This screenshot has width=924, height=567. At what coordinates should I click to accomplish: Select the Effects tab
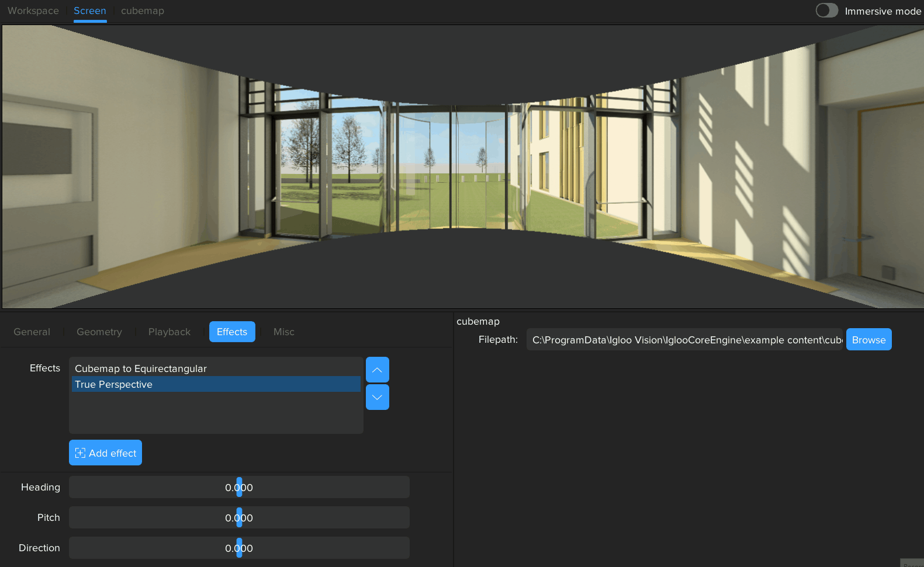pyautogui.click(x=232, y=332)
